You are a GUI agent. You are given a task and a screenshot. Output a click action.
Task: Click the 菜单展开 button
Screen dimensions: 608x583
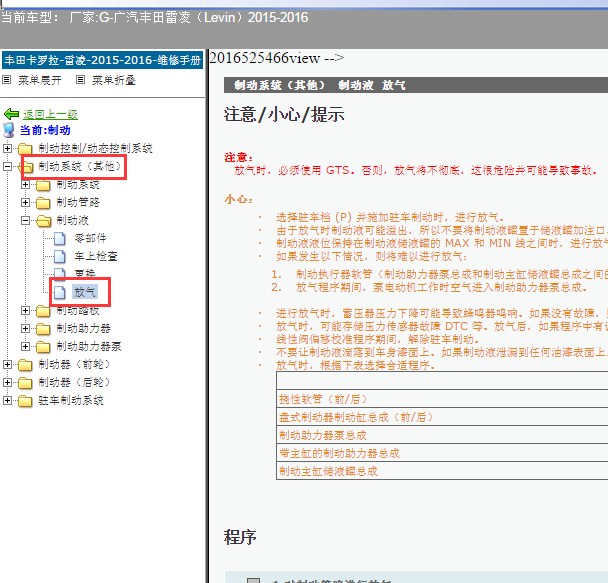pyautogui.click(x=40, y=80)
